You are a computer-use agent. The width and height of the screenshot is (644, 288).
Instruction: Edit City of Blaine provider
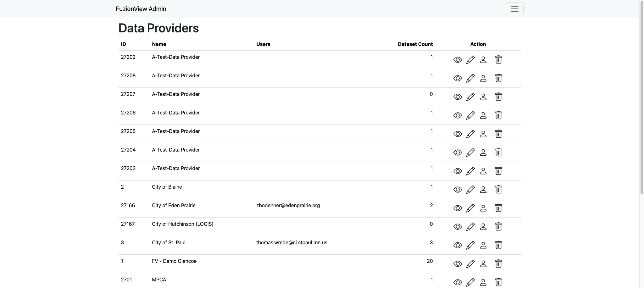coord(470,190)
